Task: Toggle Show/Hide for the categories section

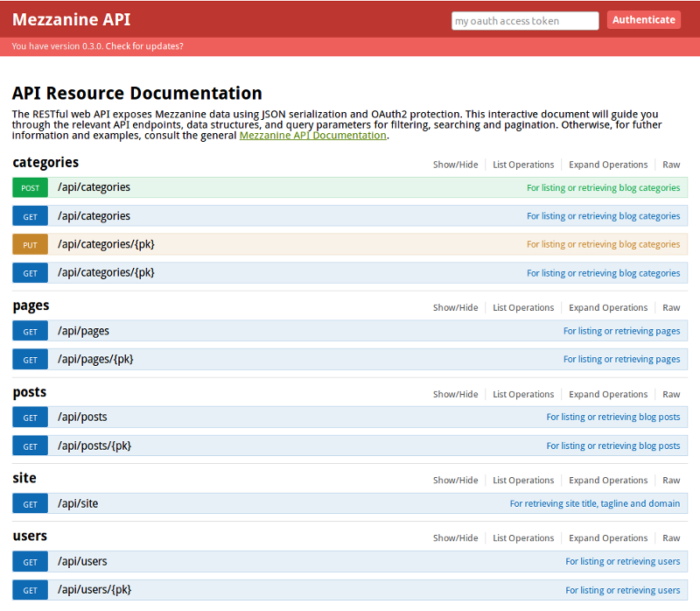Action: point(455,165)
